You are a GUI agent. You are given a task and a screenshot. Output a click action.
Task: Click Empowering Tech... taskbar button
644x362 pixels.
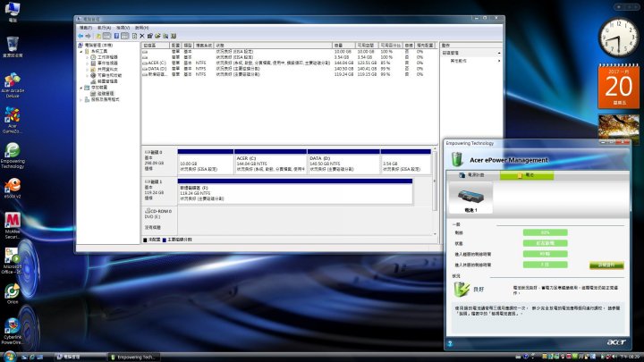click(x=133, y=357)
